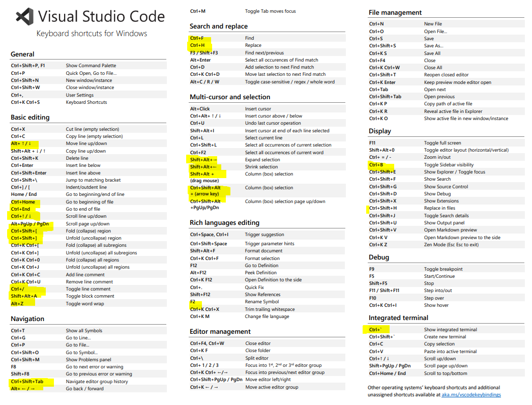Click the 'Save As...' text

(x=434, y=46)
